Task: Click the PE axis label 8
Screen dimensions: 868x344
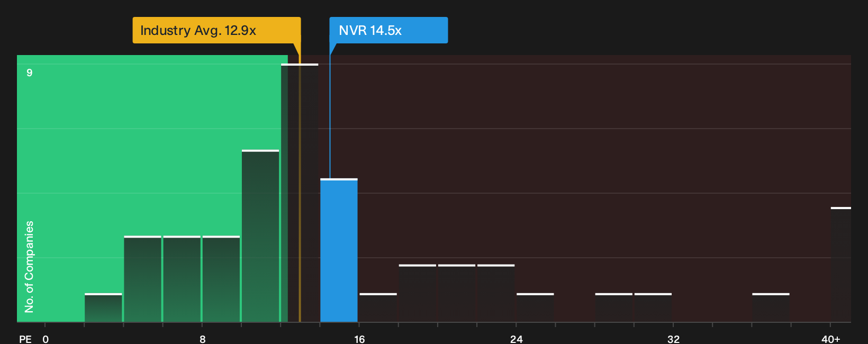Action: coord(203,339)
